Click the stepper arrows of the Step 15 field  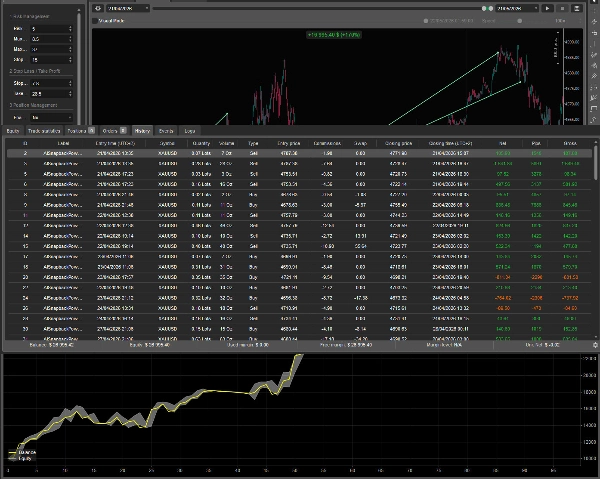70,60
